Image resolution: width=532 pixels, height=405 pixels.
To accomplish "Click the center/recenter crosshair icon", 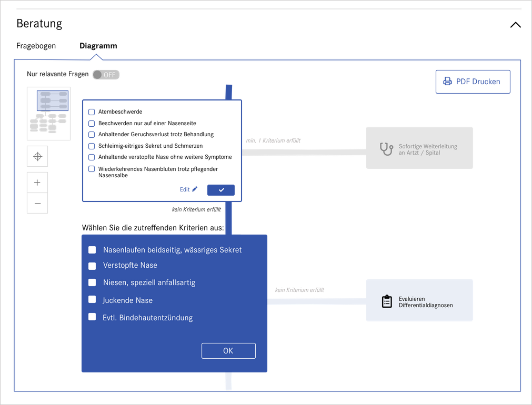I will [37, 156].
